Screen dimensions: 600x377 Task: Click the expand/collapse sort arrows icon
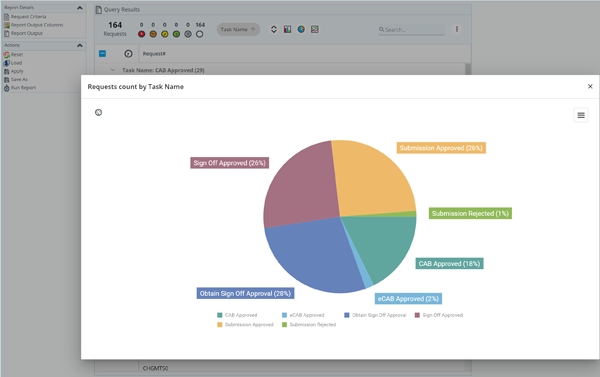pyautogui.click(x=274, y=29)
